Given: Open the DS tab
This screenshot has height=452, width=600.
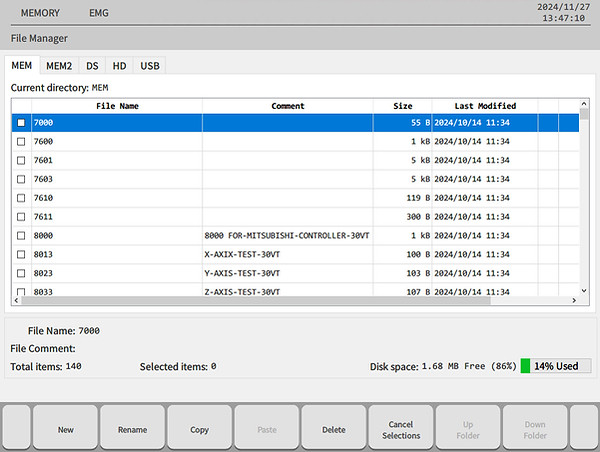Looking at the screenshot, I should [92, 66].
